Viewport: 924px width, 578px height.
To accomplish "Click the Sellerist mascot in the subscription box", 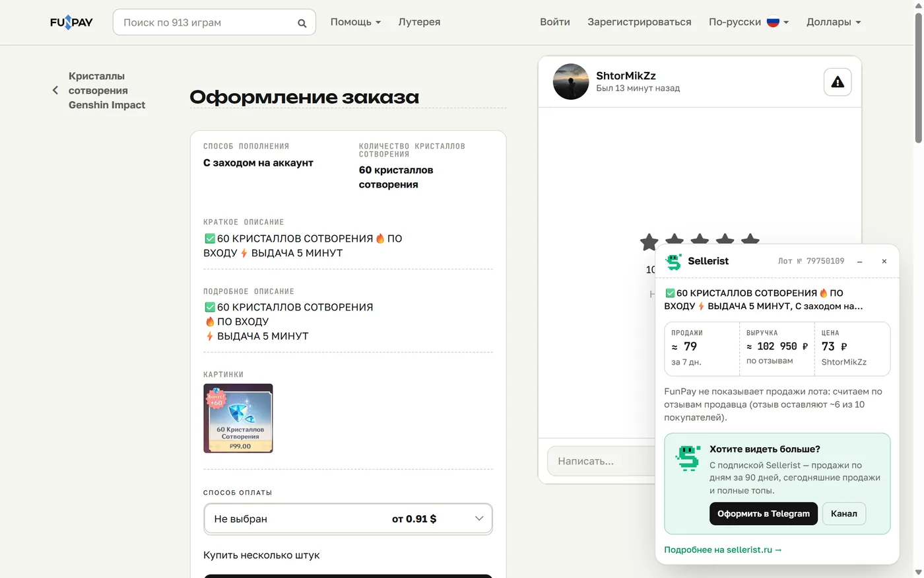I will (x=688, y=458).
